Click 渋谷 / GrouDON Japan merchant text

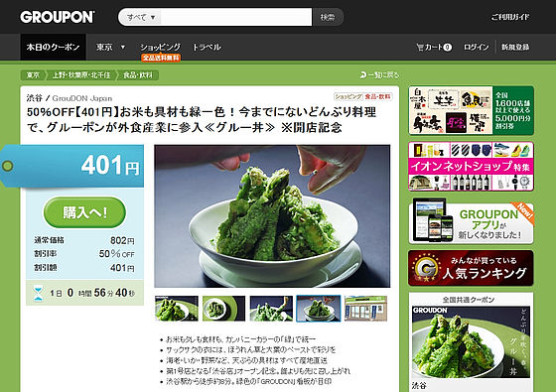point(69,98)
